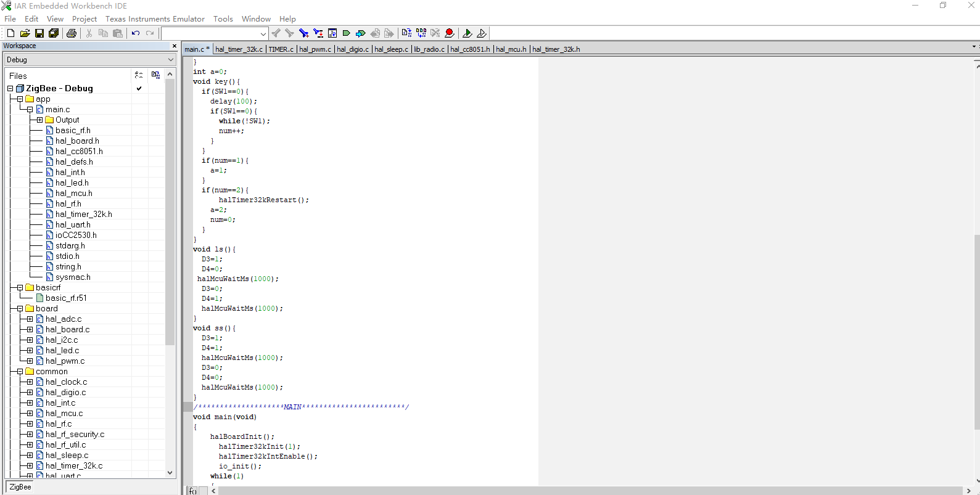Click the editor horizontal scrollbar right arrow
Image resolution: width=980 pixels, height=495 pixels.
point(969,491)
